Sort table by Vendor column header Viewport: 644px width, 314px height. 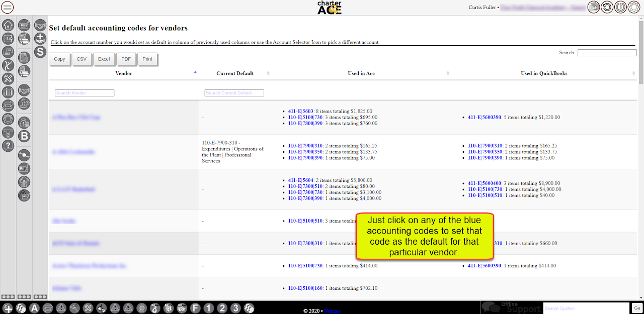coord(124,73)
